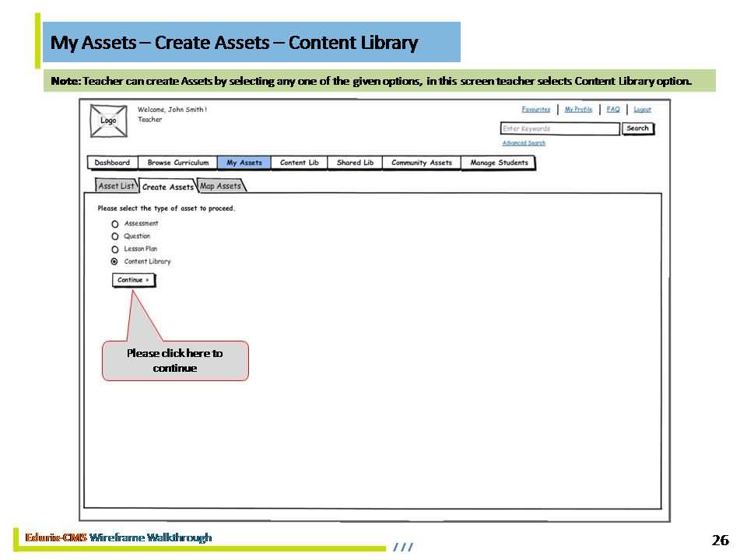747x560 pixels.
Task: Choose the Lesson Plan radio option
Action: [115, 250]
